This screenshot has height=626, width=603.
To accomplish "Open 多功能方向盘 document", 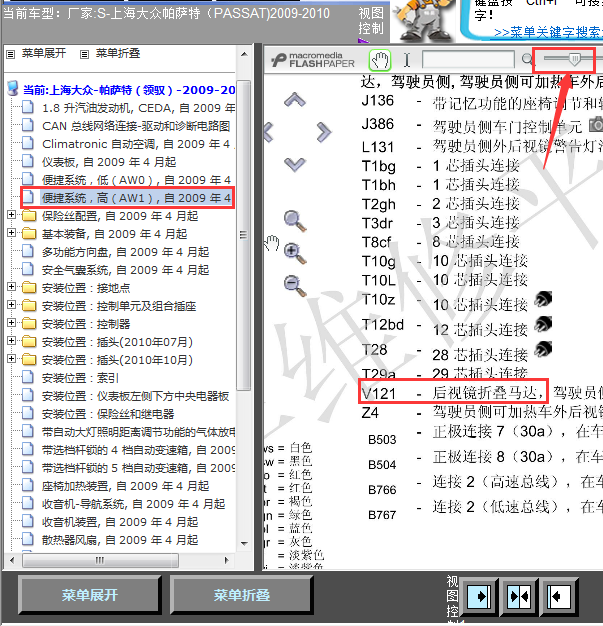I will coord(125,252).
